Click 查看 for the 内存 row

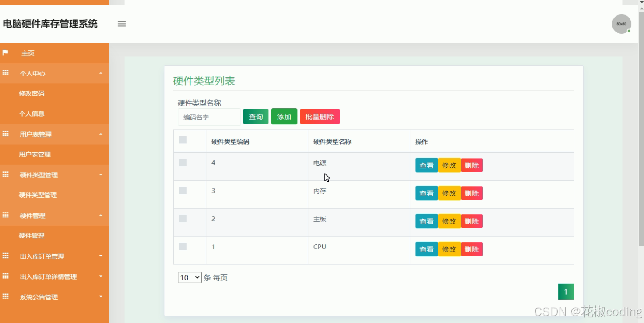click(426, 193)
